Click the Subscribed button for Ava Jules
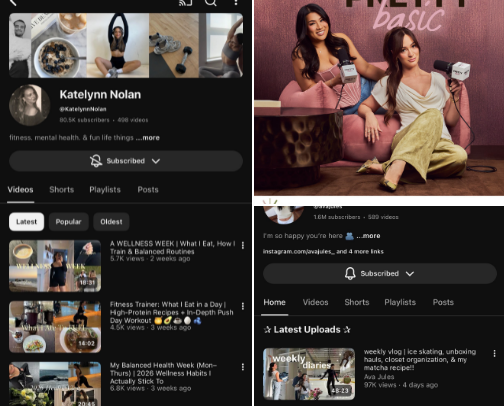 [x=380, y=273]
